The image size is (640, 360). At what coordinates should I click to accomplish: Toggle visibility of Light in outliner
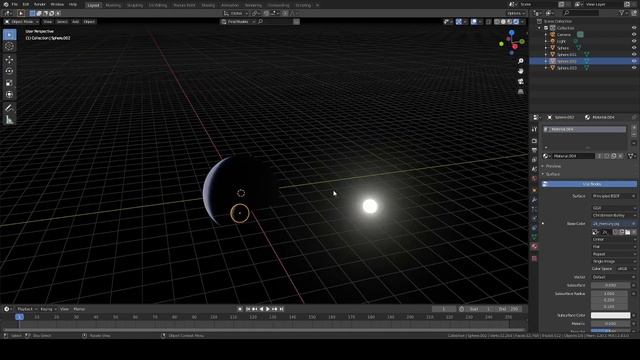click(x=634, y=41)
